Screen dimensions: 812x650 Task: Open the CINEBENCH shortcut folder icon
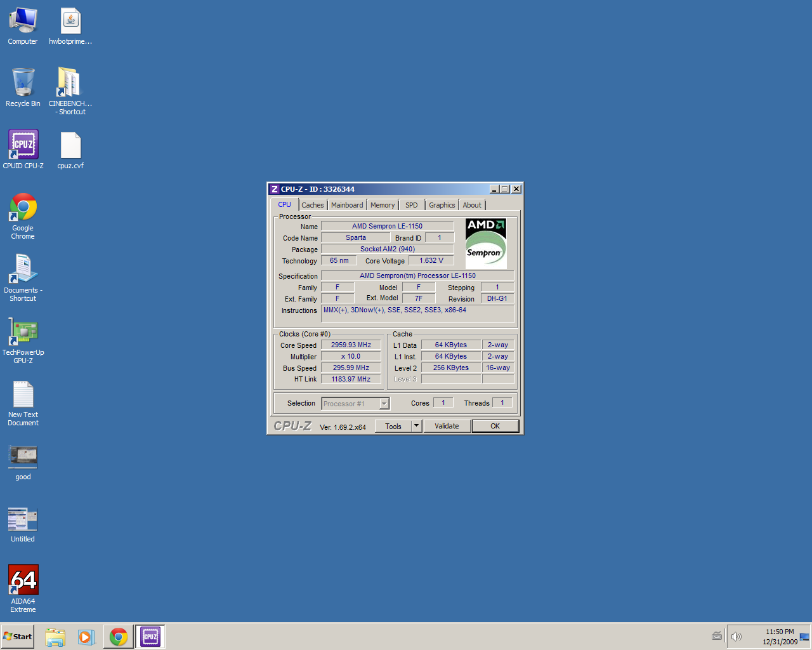pos(70,91)
